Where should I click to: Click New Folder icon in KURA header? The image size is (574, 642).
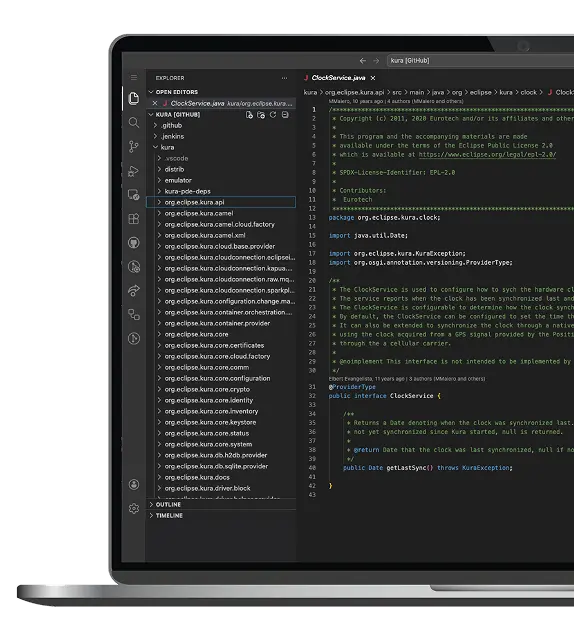click(x=261, y=115)
